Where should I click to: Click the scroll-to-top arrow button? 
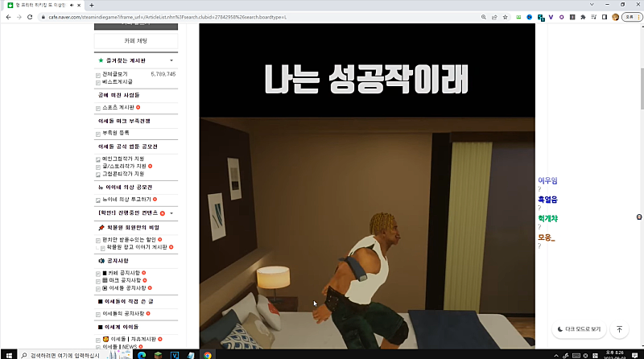(x=619, y=329)
